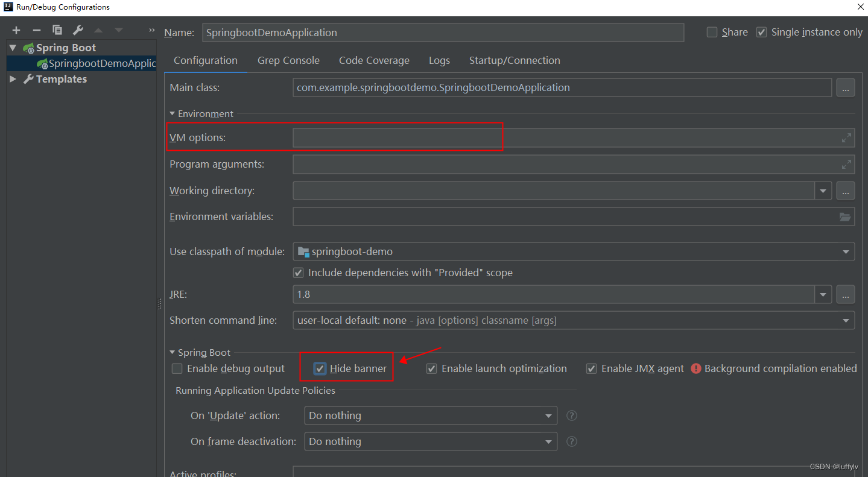This screenshot has height=477, width=868.
Task: Browse for Main class button
Action: 845,87
